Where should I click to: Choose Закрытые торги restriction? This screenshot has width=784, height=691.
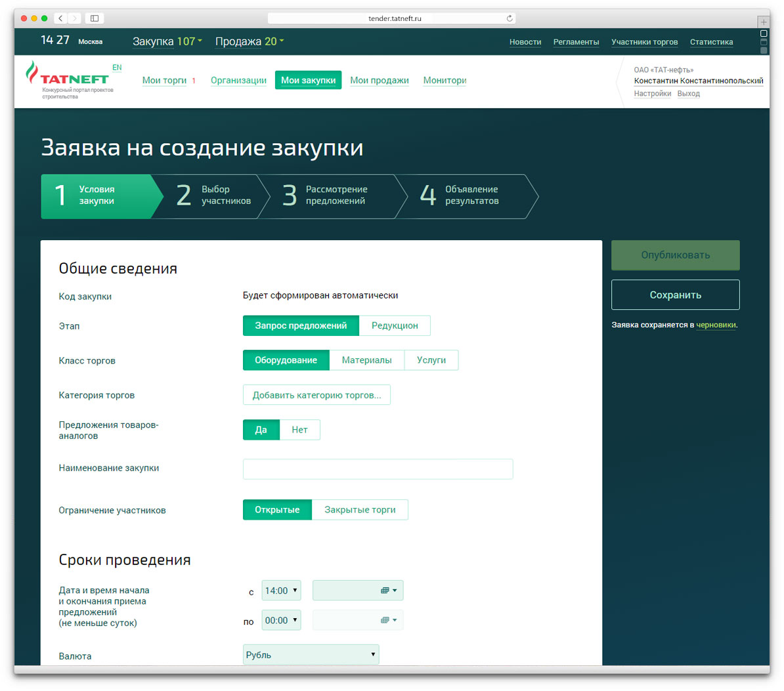[x=360, y=510]
